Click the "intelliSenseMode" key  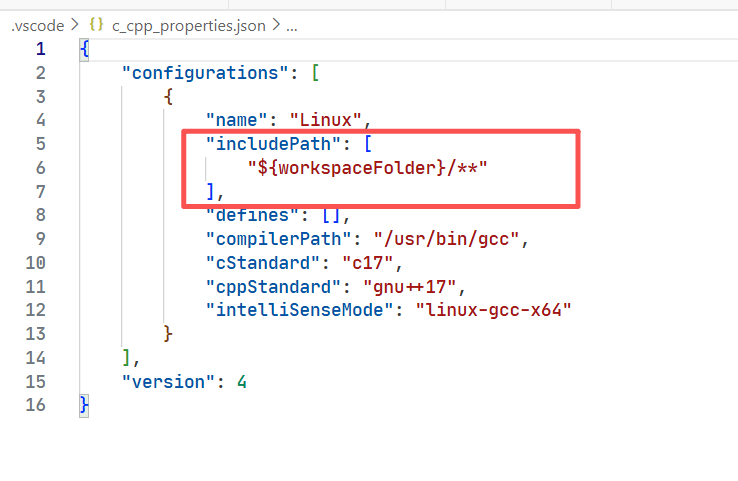click(x=300, y=310)
